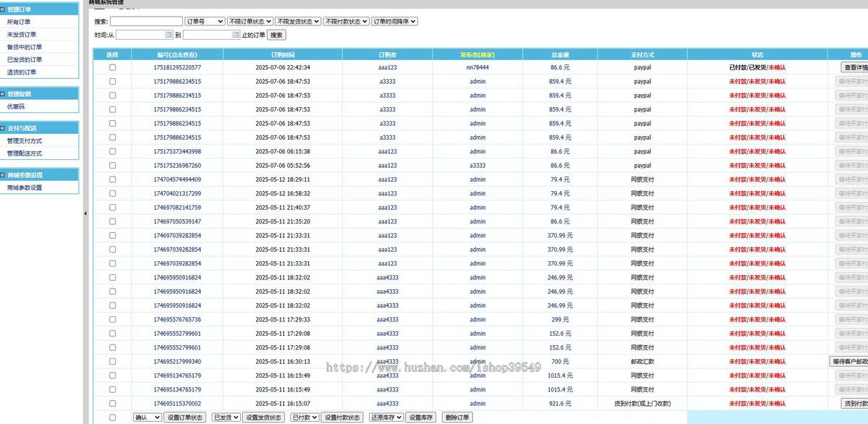This screenshot has height=424, width=868.
Task: Open 未发货订单 in the sidebar
Action: pos(22,35)
